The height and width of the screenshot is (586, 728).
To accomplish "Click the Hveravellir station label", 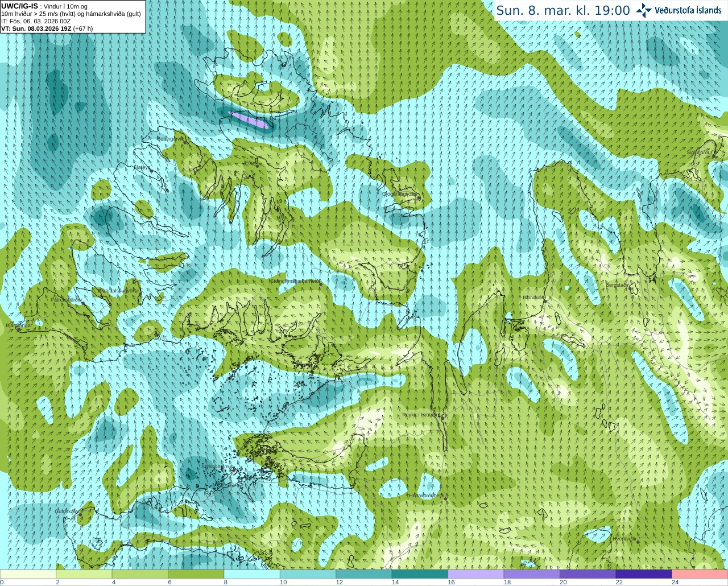I will point(624,538).
